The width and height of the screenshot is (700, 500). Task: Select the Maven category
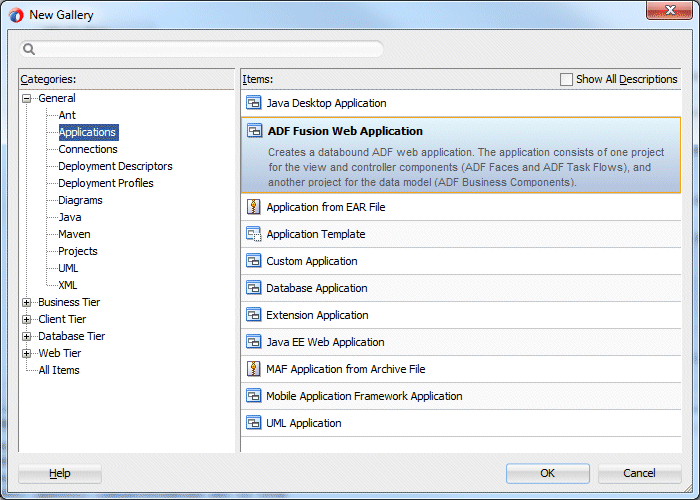(x=74, y=234)
